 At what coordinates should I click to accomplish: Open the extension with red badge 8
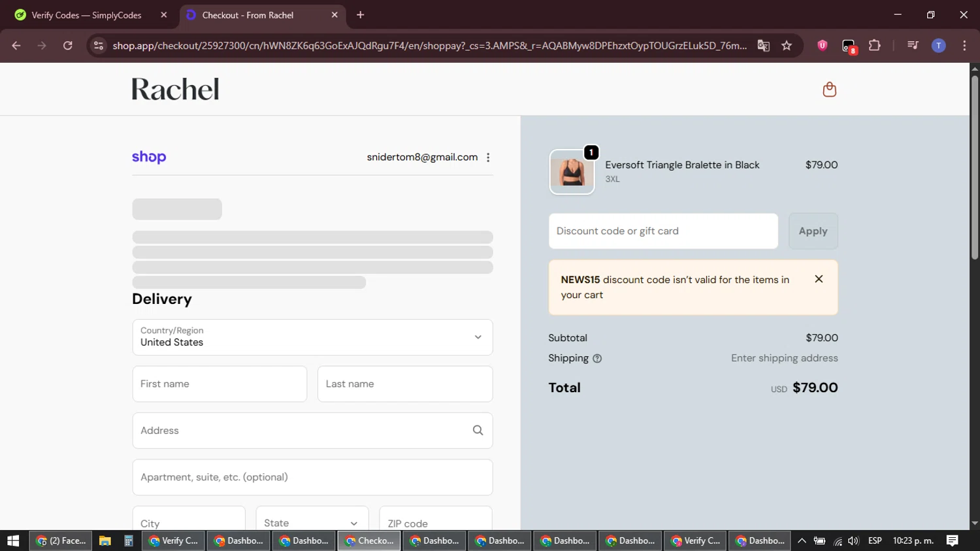849,46
